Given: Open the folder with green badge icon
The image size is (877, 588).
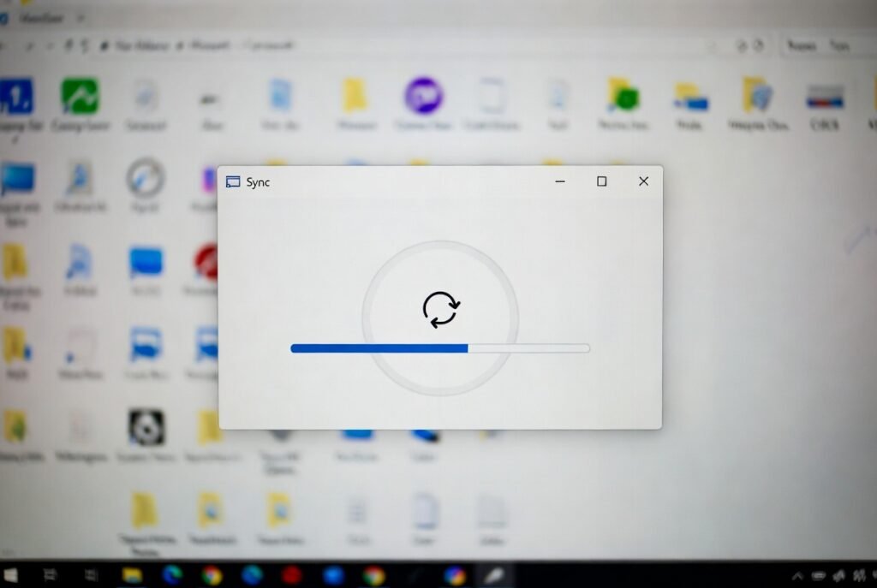Looking at the screenshot, I should tap(623, 95).
